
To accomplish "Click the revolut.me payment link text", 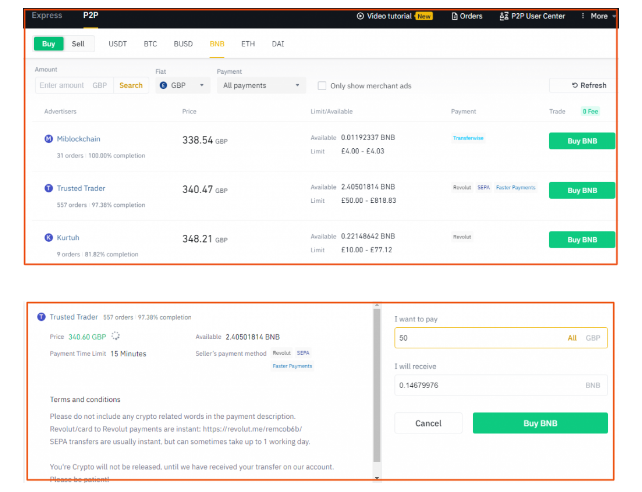I will click(252, 429).
